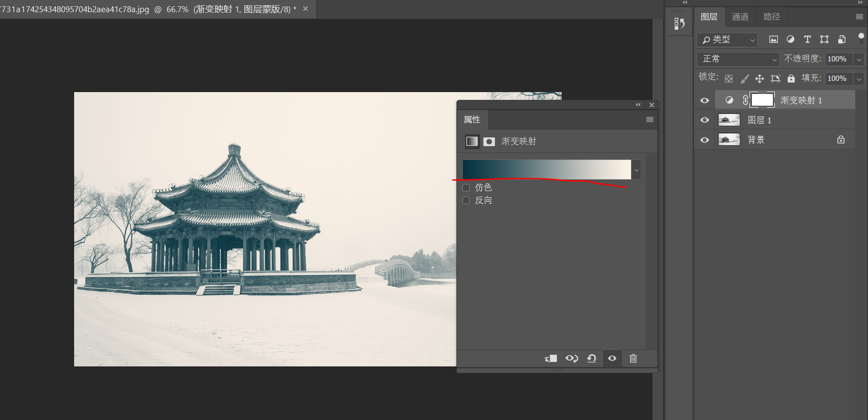Click the adjustment icon on 渐变映射 1 layer
This screenshot has width=868, height=420.
pyautogui.click(x=729, y=100)
